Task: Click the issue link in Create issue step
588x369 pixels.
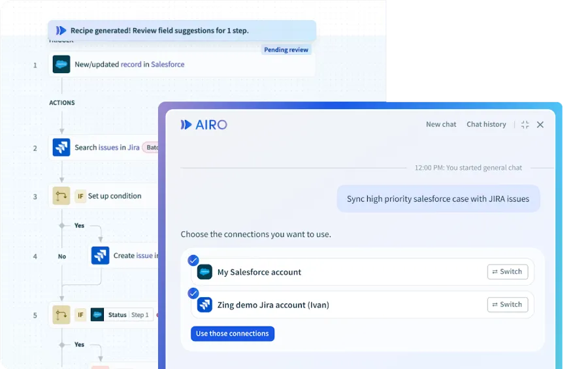Action: 144,255
